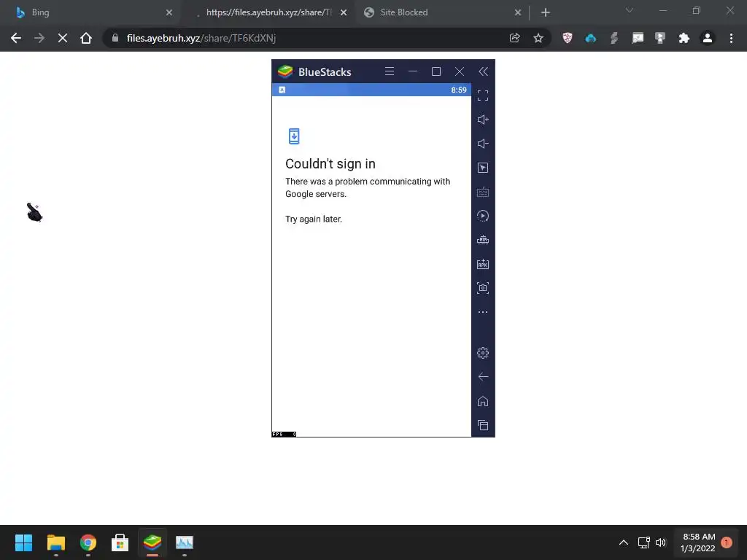Click the 'Try again later.' text
Viewport: 747px width, 560px height.
coord(314,219)
